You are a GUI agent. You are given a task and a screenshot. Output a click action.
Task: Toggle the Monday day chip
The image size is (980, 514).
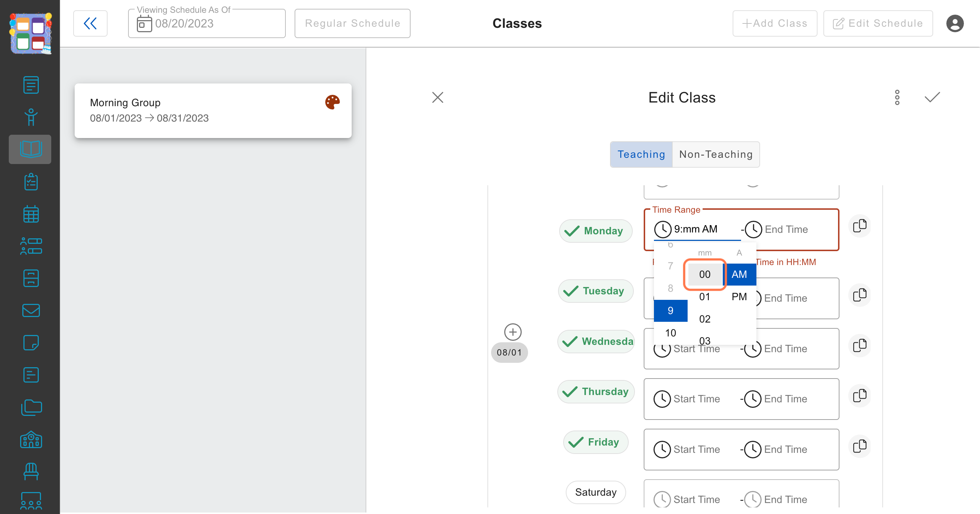click(595, 231)
